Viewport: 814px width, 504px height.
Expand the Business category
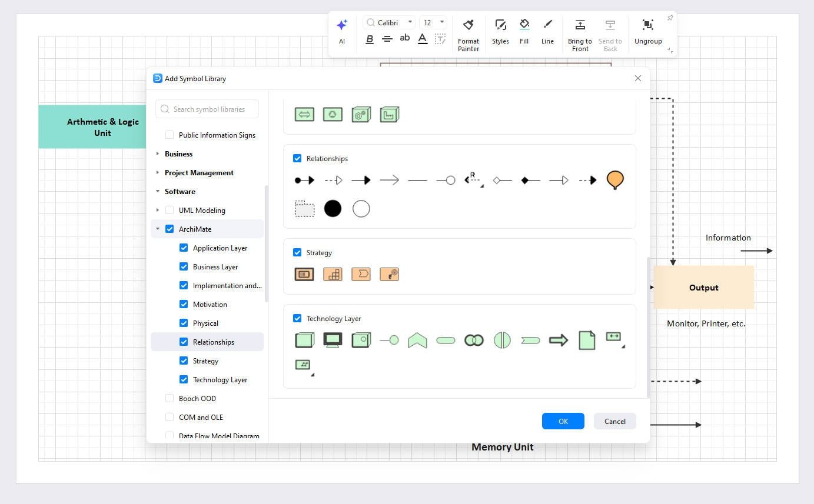[x=157, y=153]
